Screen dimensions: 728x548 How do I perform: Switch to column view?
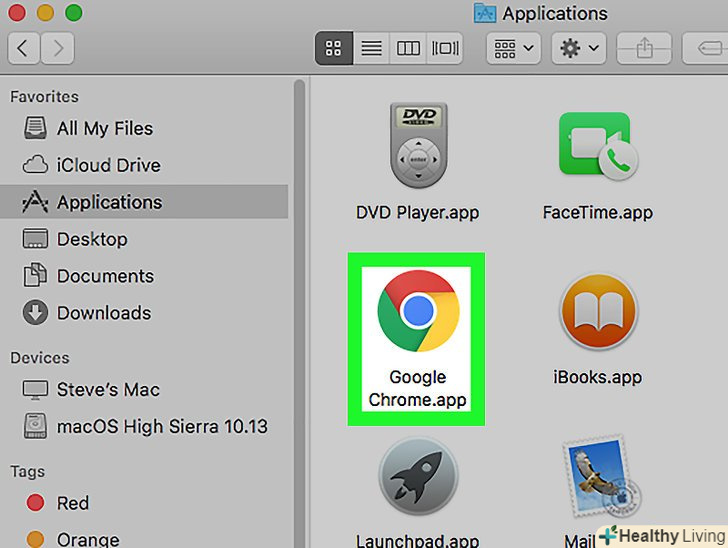pyautogui.click(x=407, y=47)
